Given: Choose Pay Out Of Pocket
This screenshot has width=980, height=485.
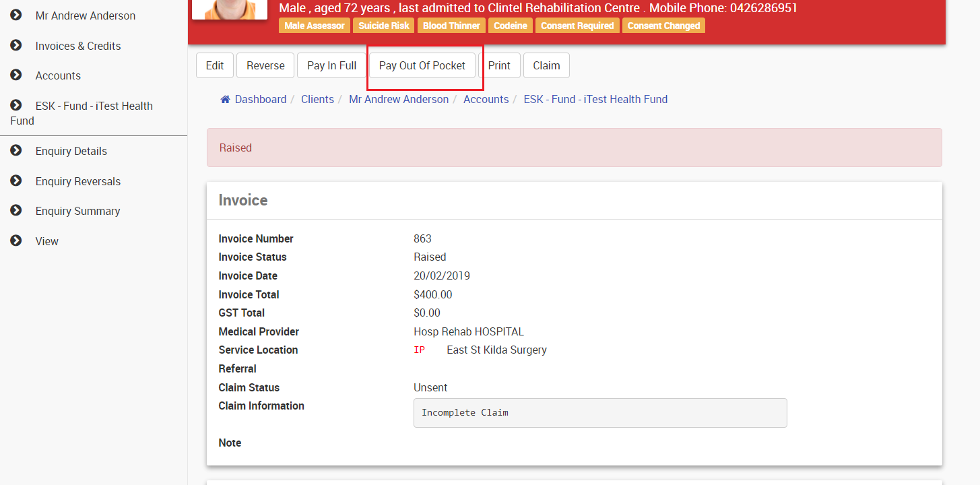Looking at the screenshot, I should (x=422, y=65).
